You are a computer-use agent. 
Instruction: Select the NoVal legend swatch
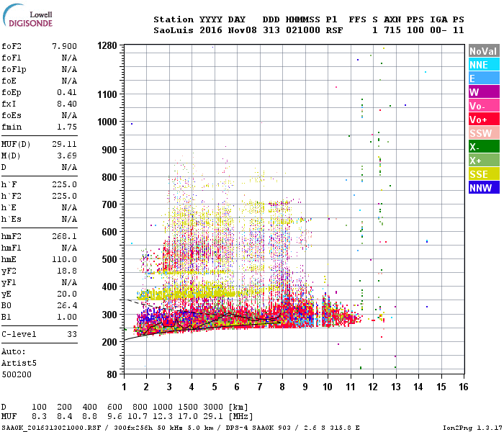pyautogui.click(x=484, y=51)
